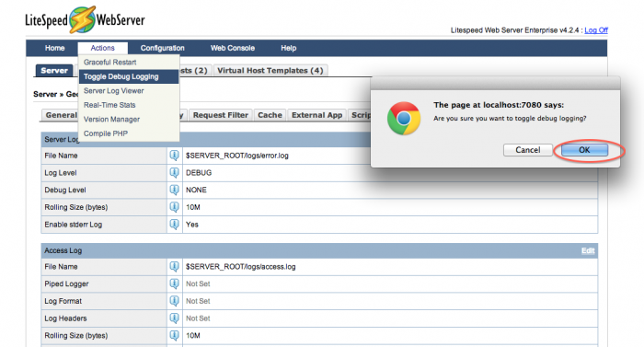
Task: Click the Server breadcrumb text
Action: (x=45, y=94)
